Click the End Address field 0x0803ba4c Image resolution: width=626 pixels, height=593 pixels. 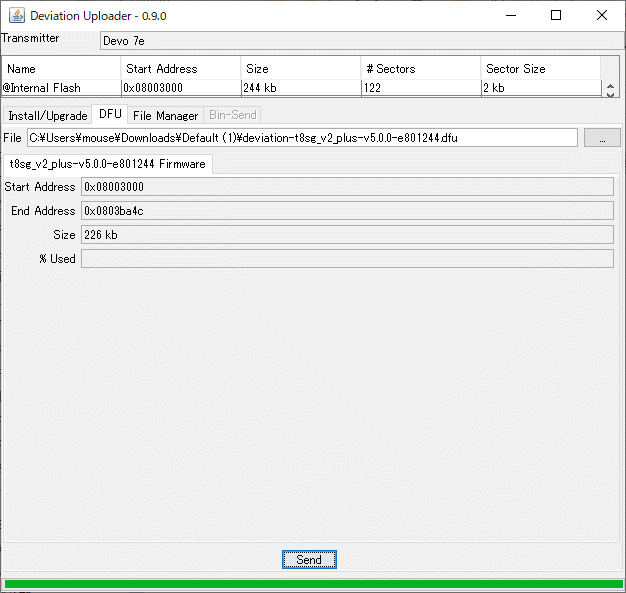coord(347,210)
